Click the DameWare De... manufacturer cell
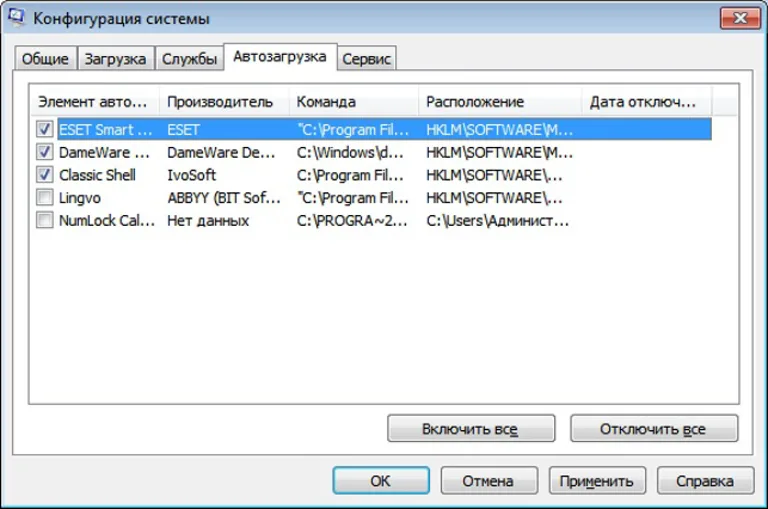Viewport: 768px width, 509px height. [221, 152]
